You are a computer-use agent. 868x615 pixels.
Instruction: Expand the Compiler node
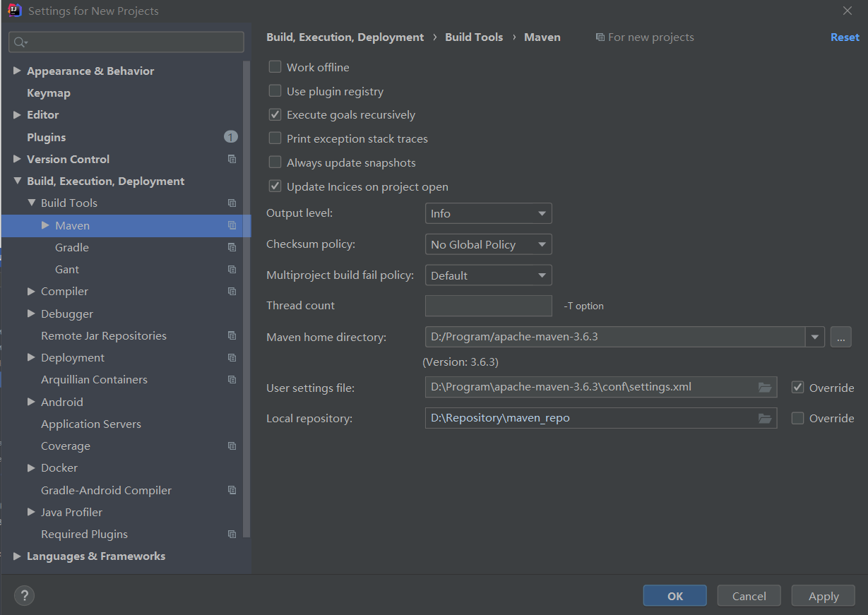(x=31, y=291)
